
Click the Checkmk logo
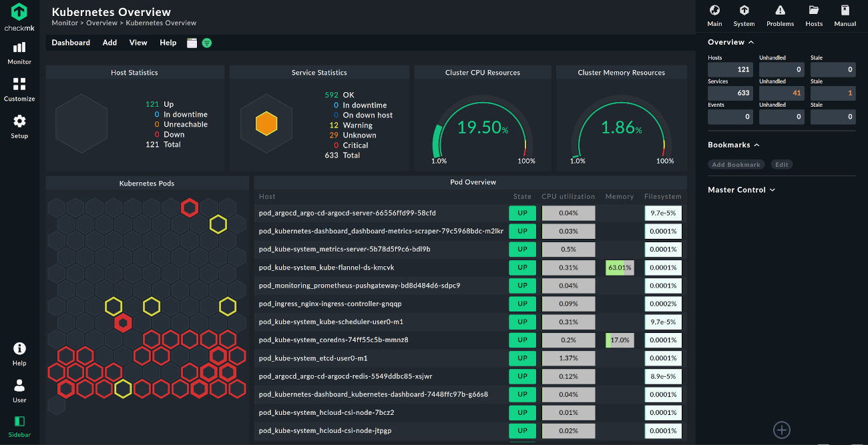click(x=19, y=17)
